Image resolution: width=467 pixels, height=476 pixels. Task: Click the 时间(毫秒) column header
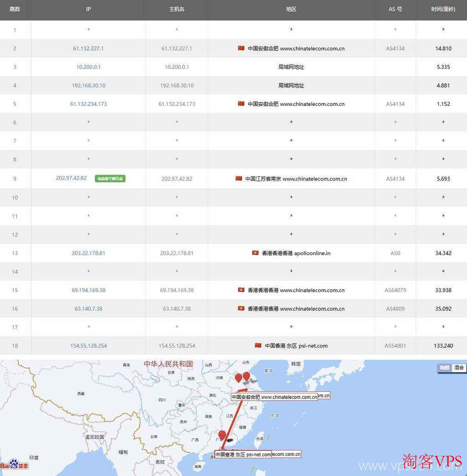(443, 9)
